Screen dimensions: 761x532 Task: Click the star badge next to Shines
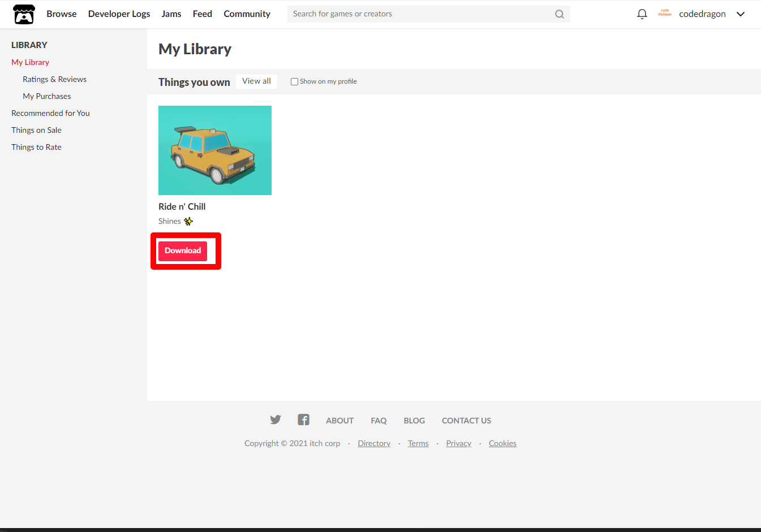(188, 221)
